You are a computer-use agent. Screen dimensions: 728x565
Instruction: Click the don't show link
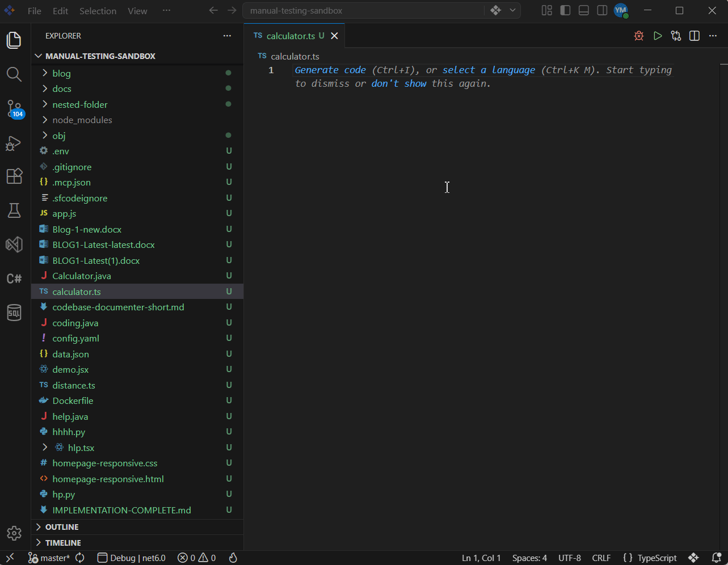click(x=399, y=83)
